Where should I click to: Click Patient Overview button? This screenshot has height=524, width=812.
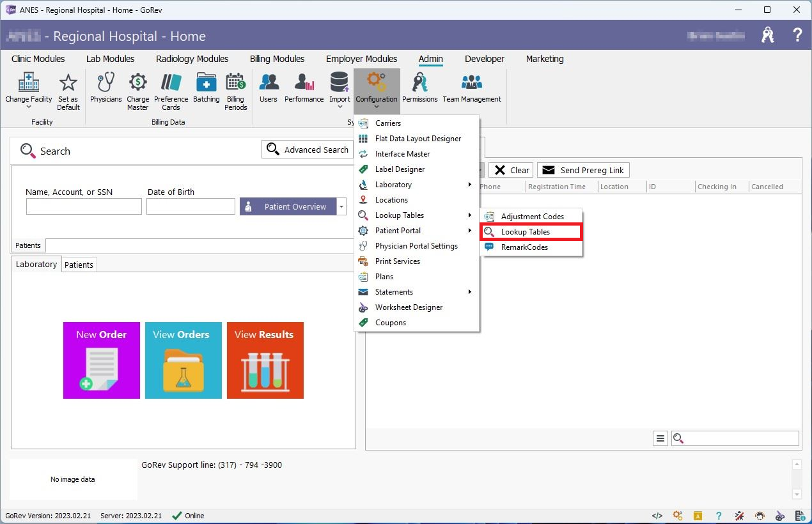(x=288, y=206)
